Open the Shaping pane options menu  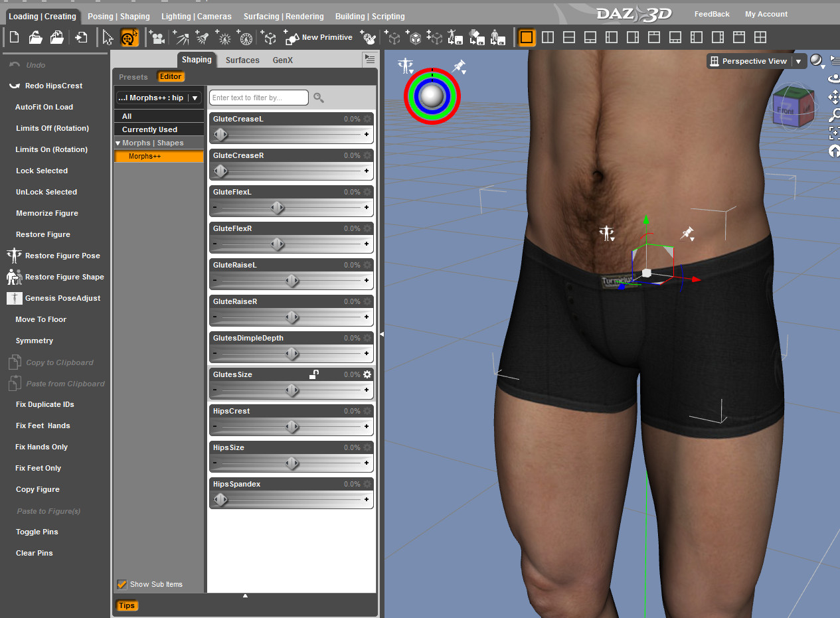(x=370, y=60)
